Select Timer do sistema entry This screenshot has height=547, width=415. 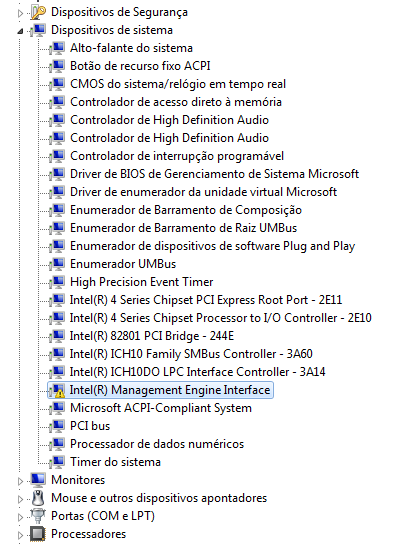(x=115, y=462)
